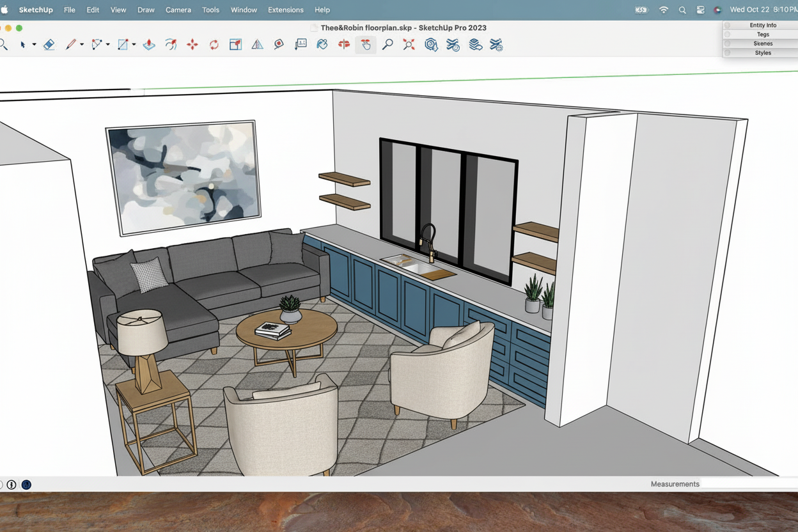Select the Pan hand tool
The height and width of the screenshot is (532, 798).
point(366,45)
